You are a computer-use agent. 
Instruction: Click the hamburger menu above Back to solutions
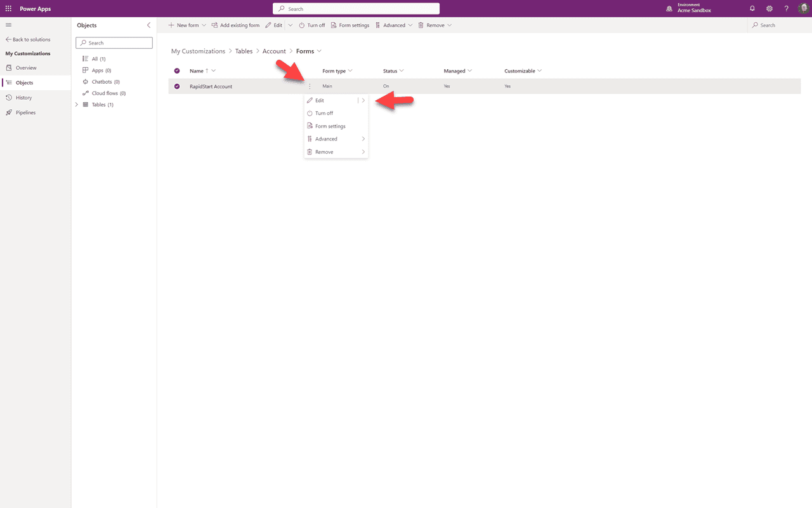(8, 25)
